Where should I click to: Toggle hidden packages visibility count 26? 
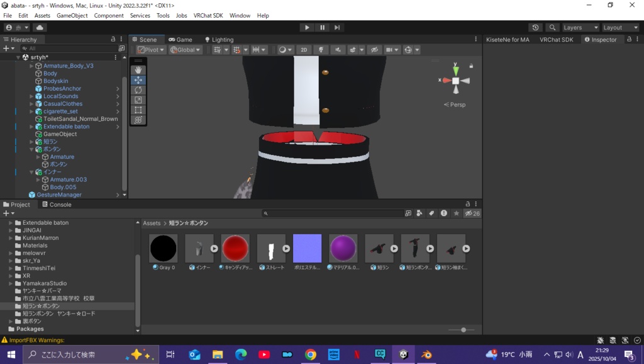(x=472, y=213)
